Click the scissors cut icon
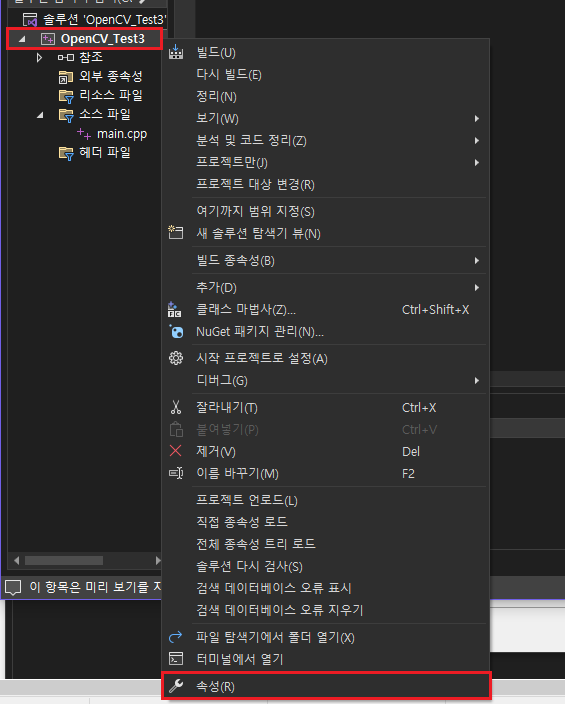 tap(176, 407)
